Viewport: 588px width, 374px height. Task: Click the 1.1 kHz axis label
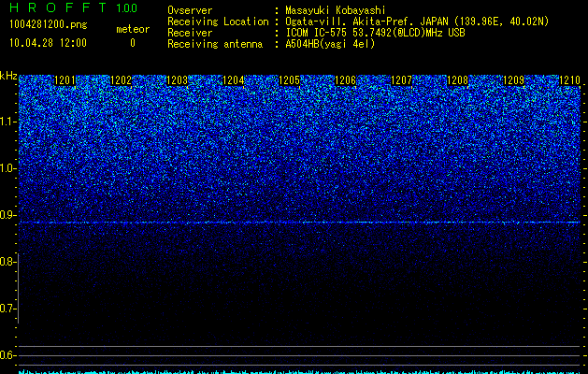7,122
